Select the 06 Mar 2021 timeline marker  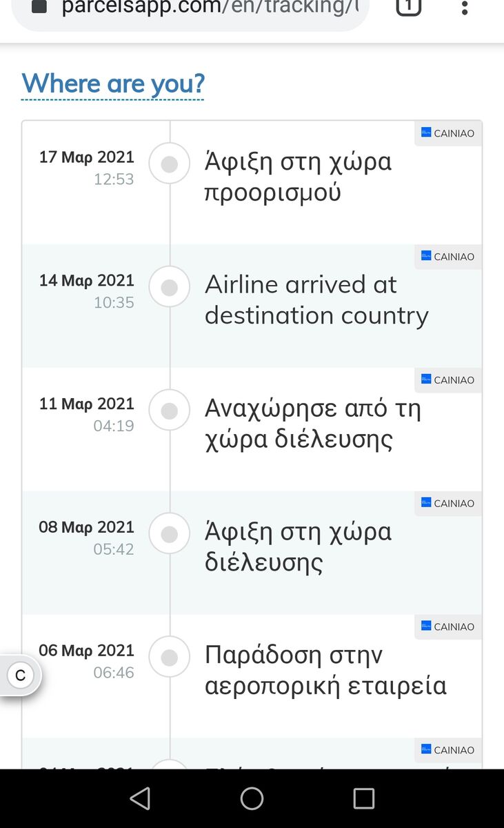tap(170, 658)
